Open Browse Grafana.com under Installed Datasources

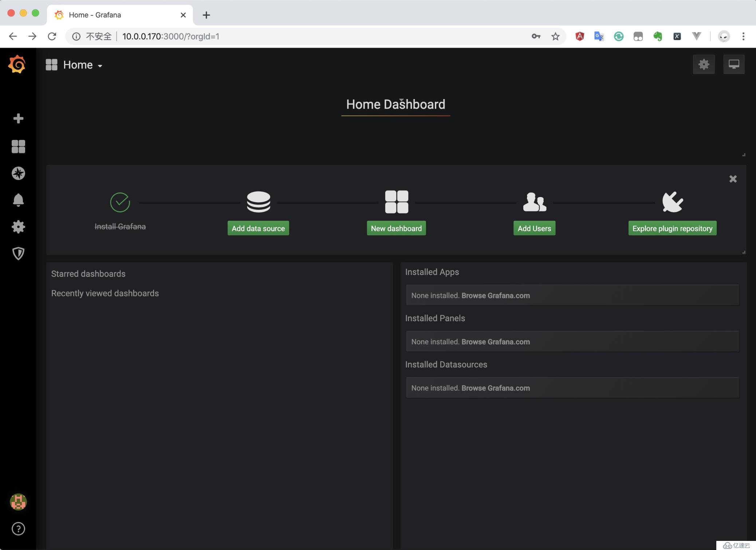495,388
